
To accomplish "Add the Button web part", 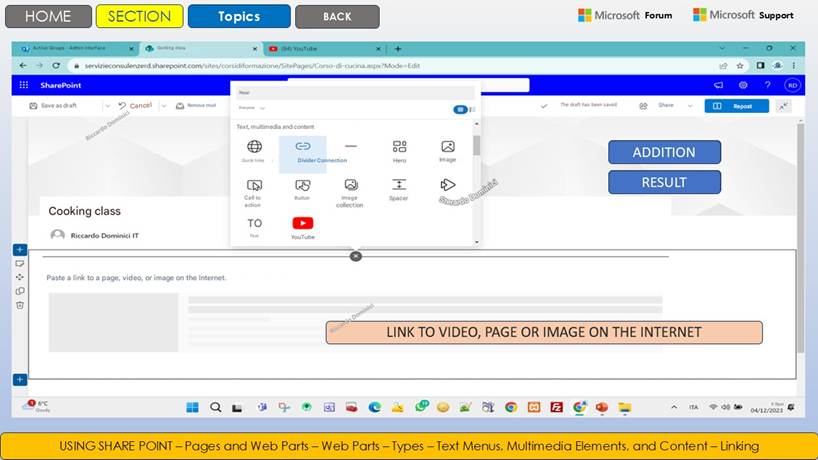I will click(x=303, y=189).
